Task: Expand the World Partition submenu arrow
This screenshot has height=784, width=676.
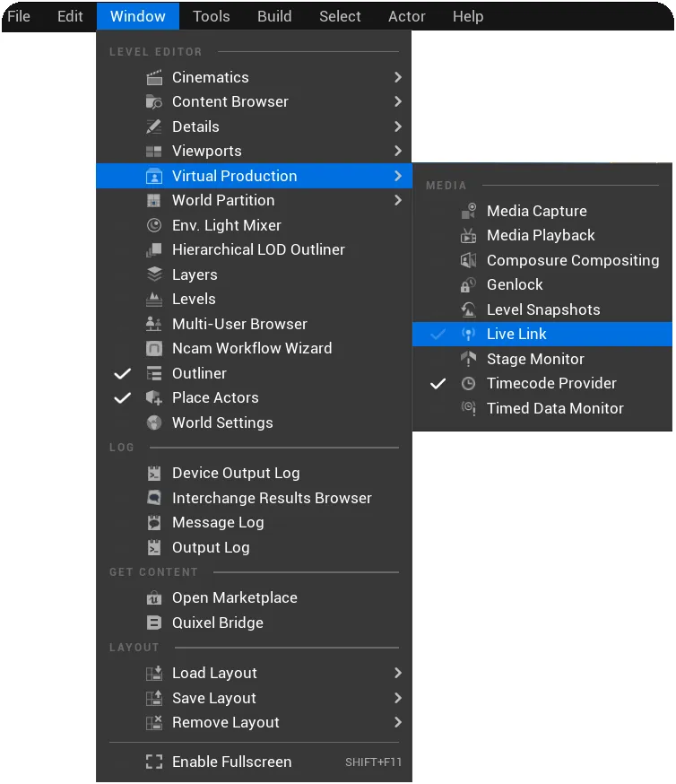Action: click(x=398, y=201)
